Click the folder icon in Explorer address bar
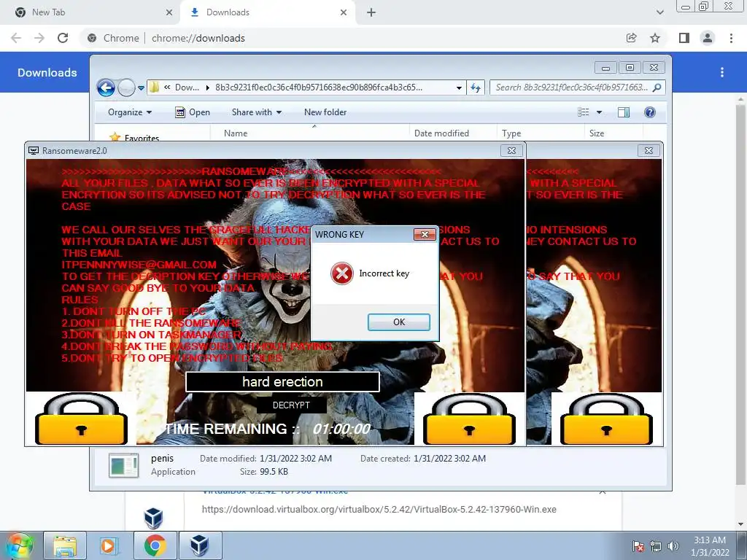 [154, 87]
